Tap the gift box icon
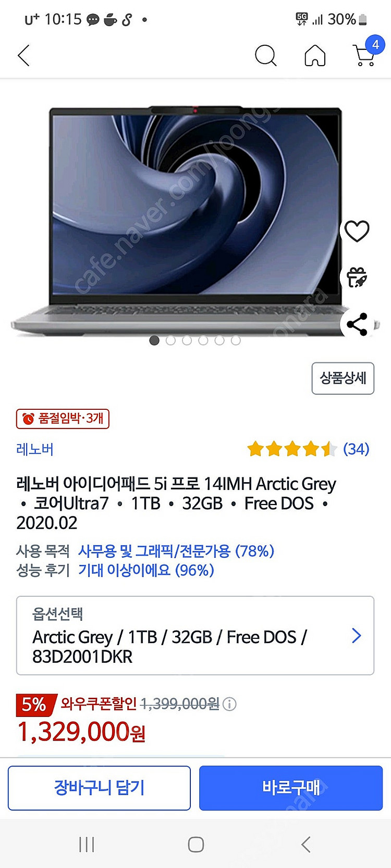391x868 pixels. 357,278
